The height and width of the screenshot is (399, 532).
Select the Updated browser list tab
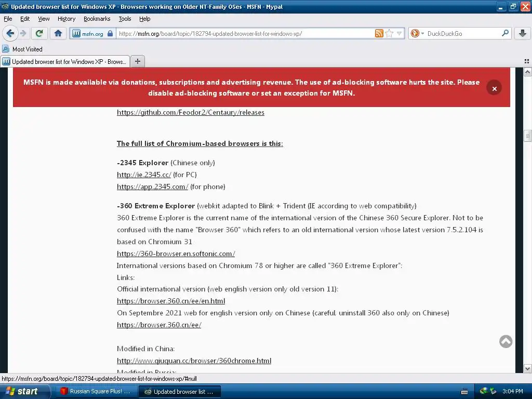[x=65, y=61]
